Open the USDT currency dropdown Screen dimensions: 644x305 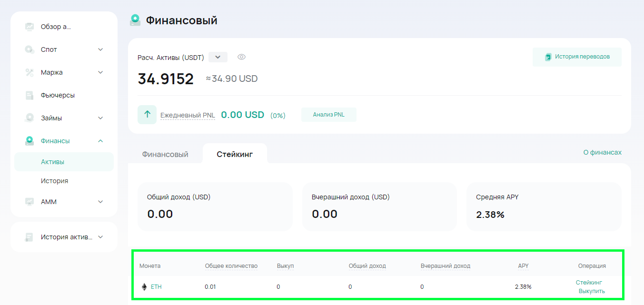point(218,57)
